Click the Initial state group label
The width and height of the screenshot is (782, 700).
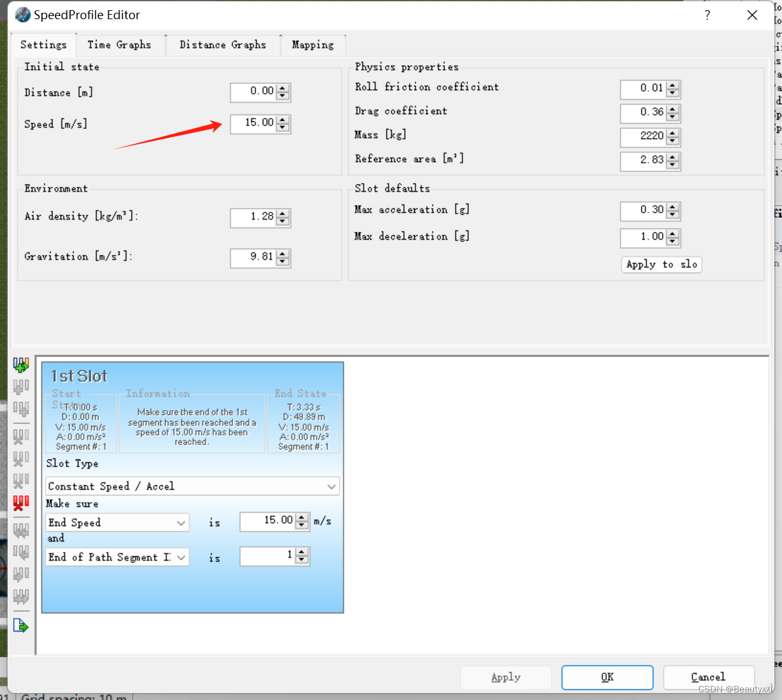tap(62, 66)
